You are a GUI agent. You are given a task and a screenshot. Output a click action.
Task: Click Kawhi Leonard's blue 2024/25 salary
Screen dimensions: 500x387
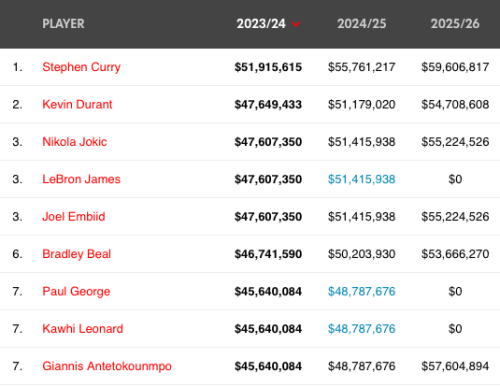click(x=362, y=329)
